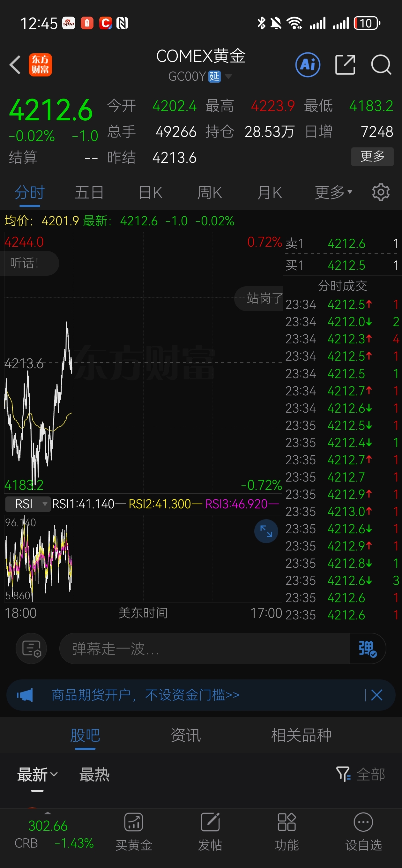Open the RSI indicator dropdown
The height and width of the screenshot is (868, 402).
[28, 504]
